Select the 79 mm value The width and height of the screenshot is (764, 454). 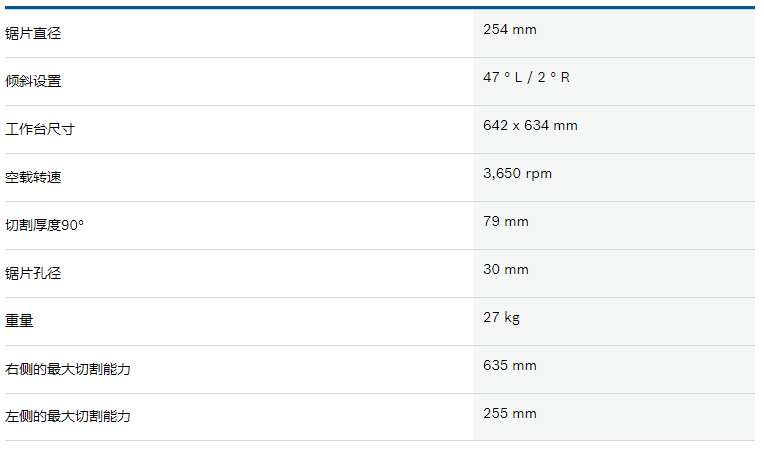click(x=506, y=222)
